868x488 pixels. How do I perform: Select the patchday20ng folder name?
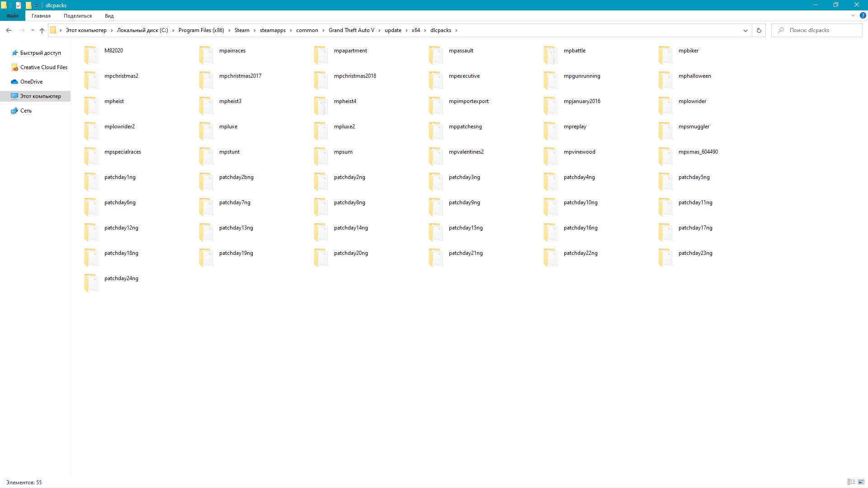click(351, 253)
